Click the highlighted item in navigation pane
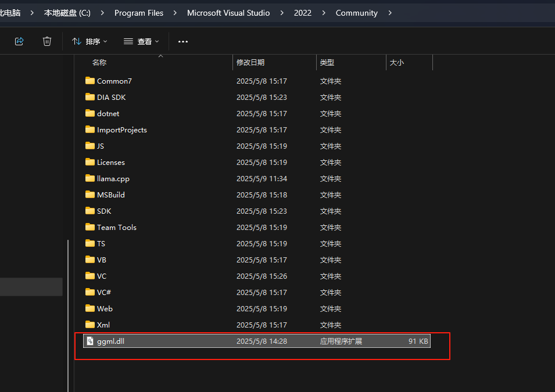Image resolution: width=555 pixels, height=392 pixels. click(31, 286)
